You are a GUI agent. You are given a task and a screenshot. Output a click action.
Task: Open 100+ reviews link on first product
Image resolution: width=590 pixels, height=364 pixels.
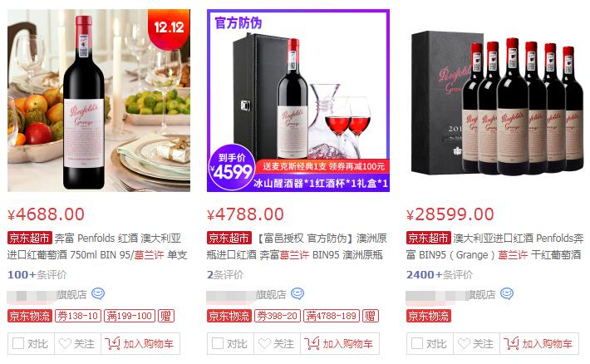pyautogui.click(x=37, y=275)
